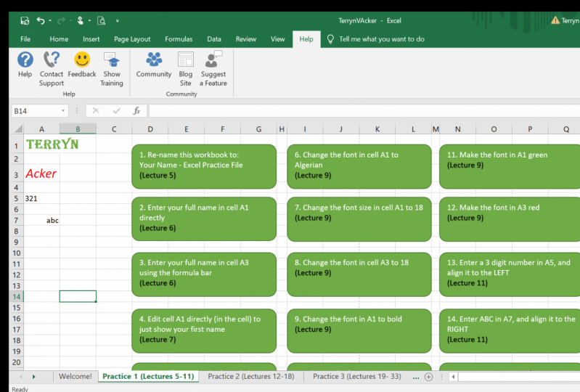The width and height of the screenshot is (580, 392).
Task: Click the Name Box showing B14
Action: point(35,111)
